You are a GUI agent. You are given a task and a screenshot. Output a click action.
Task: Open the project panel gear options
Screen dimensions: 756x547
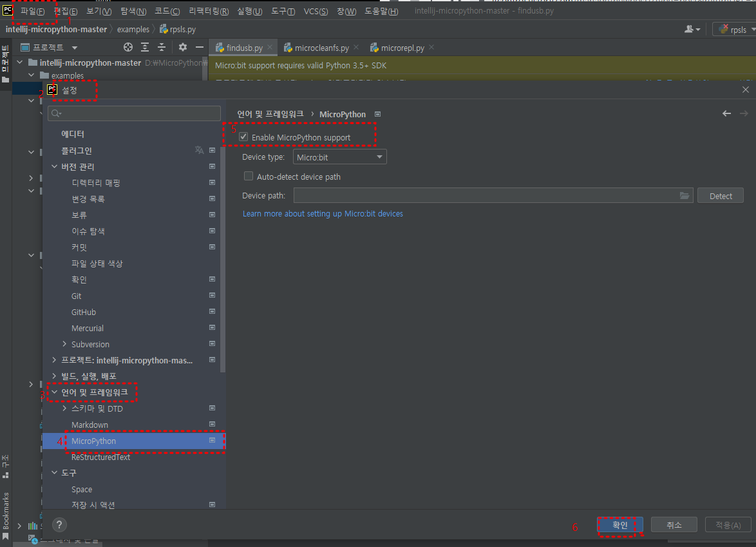click(183, 47)
